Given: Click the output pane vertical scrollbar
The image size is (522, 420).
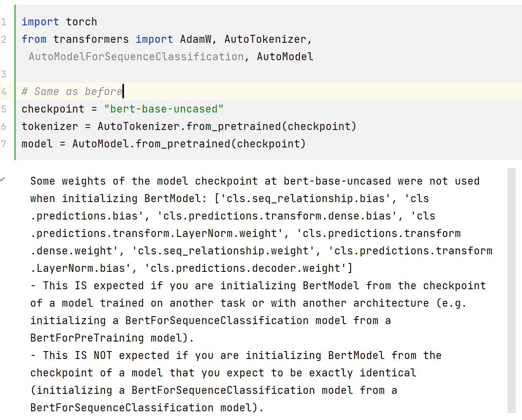Looking at the screenshot, I should (512, 290).
